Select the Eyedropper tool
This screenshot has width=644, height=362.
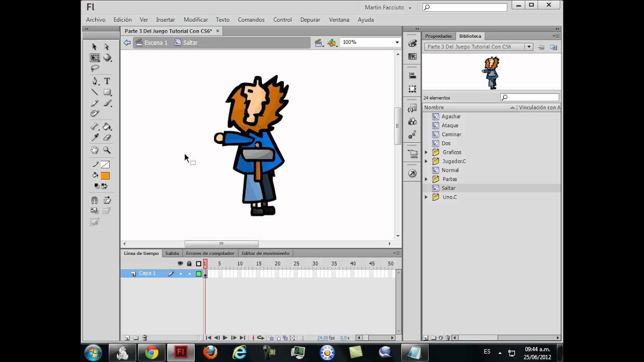click(95, 137)
